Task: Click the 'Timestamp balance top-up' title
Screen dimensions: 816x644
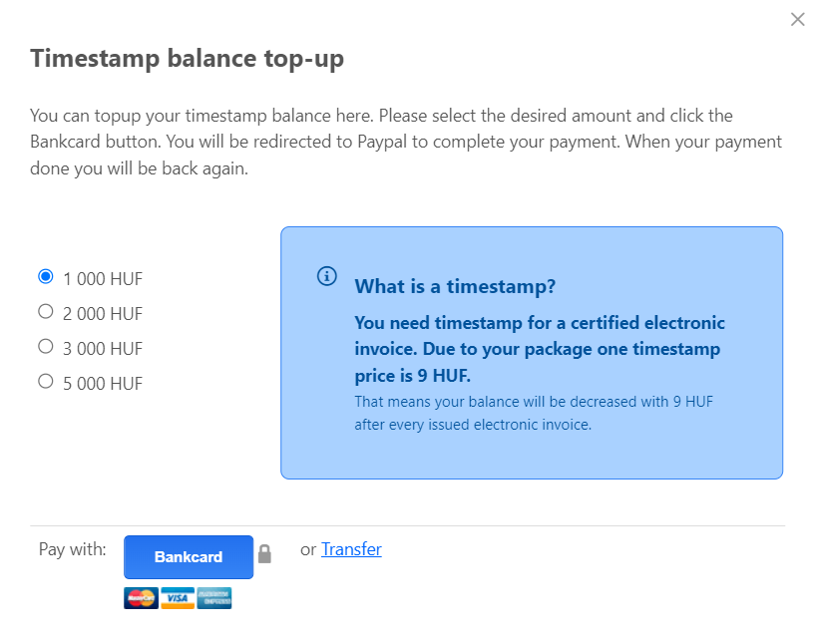Action: (185, 59)
